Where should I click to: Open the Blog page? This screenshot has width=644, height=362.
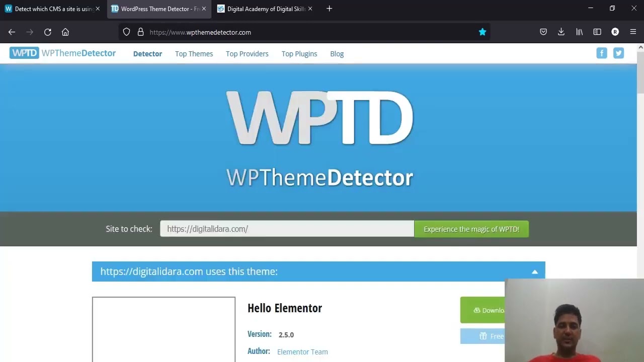tap(337, 54)
